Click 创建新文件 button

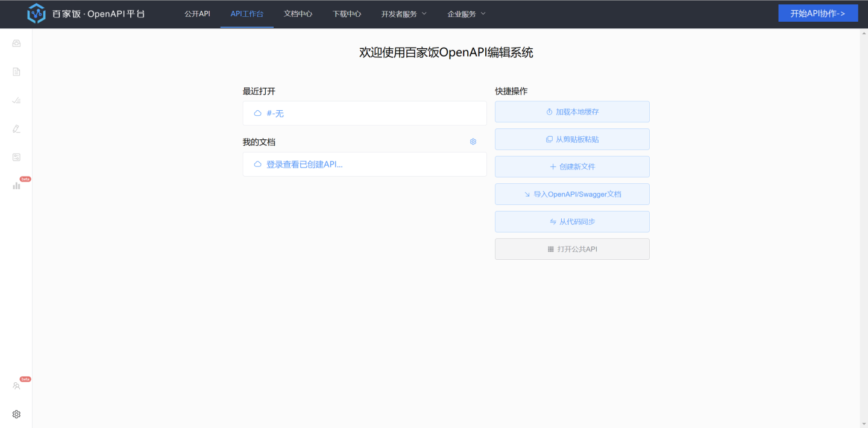click(x=572, y=166)
